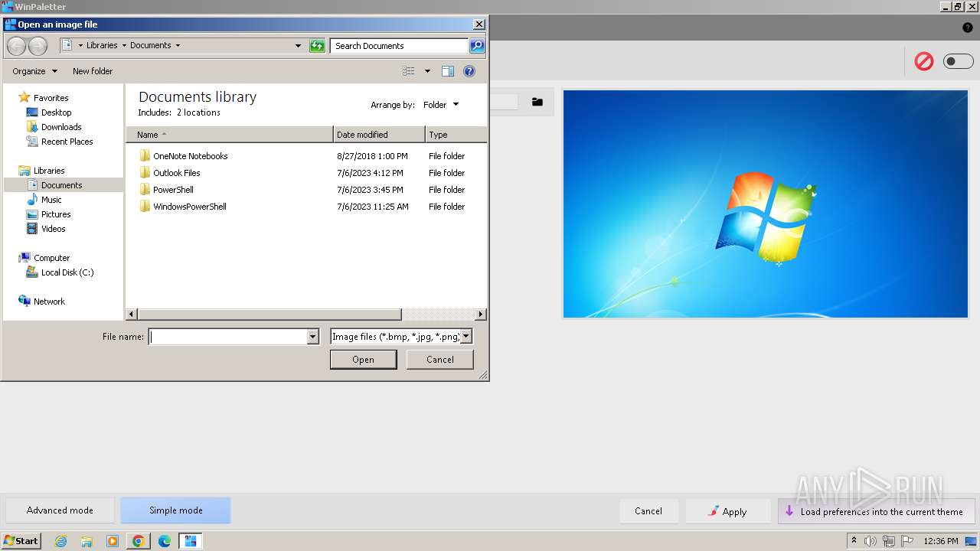This screenshot has height=551, width=980.
Task: Open File Explorer from the taskbar
Action: click(87, 541)
